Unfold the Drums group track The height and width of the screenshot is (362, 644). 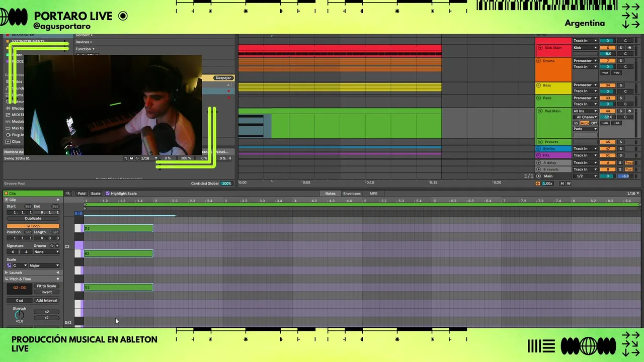538,61
